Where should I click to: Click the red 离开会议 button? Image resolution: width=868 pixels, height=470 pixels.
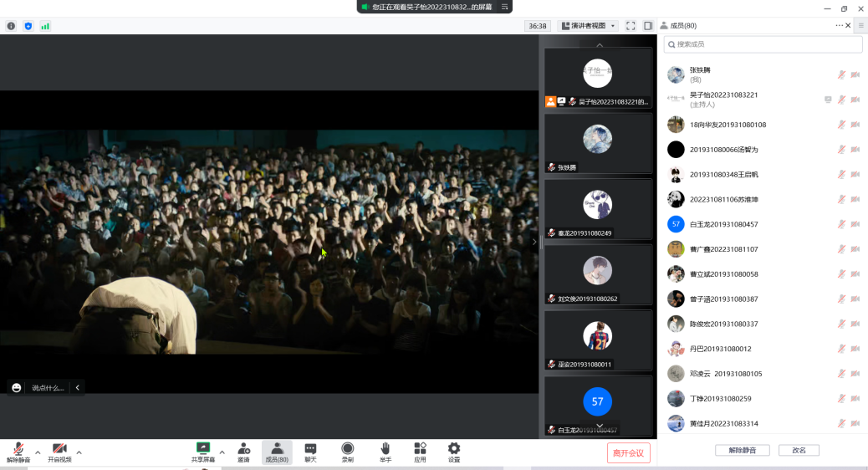(x=628, y=453)
